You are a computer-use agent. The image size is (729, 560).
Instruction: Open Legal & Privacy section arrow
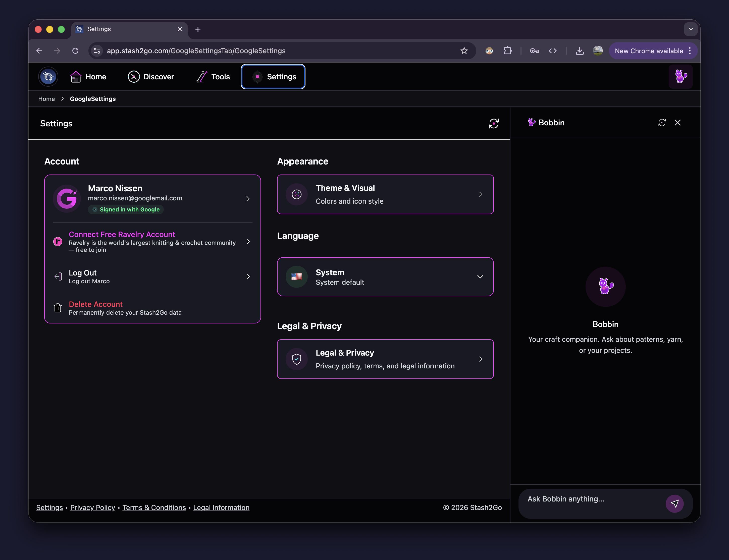(x=481, y=359)
